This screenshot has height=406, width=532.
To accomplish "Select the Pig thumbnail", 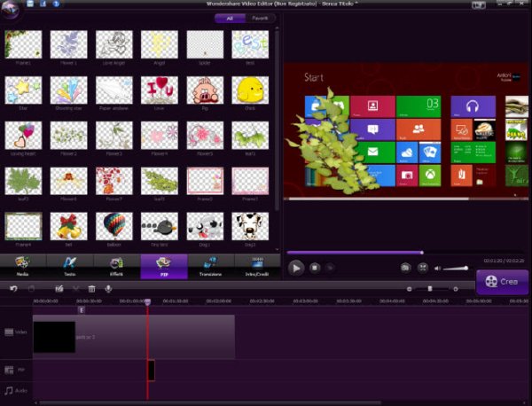I will tap(205, 90).
